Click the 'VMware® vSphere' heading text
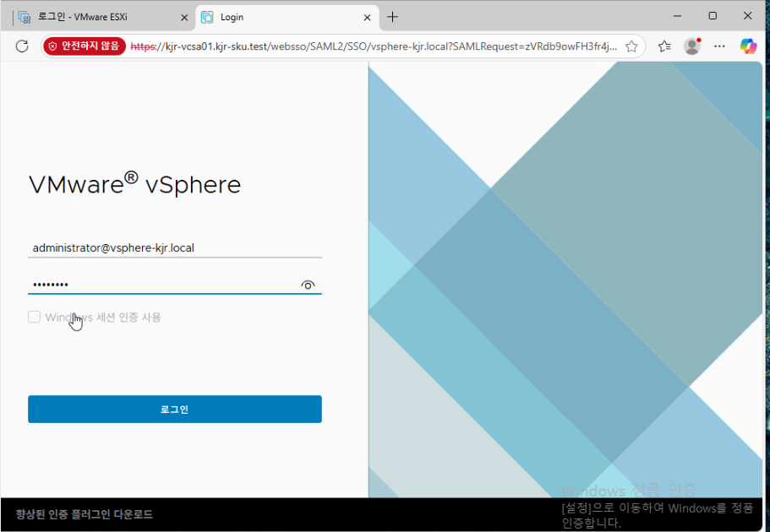This screenshot has height=532, width=770. (135, 185)
